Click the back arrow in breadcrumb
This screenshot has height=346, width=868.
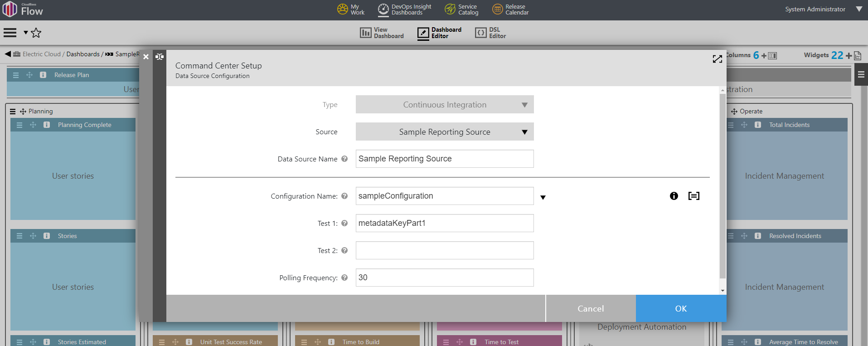click(x=8, y=54)
